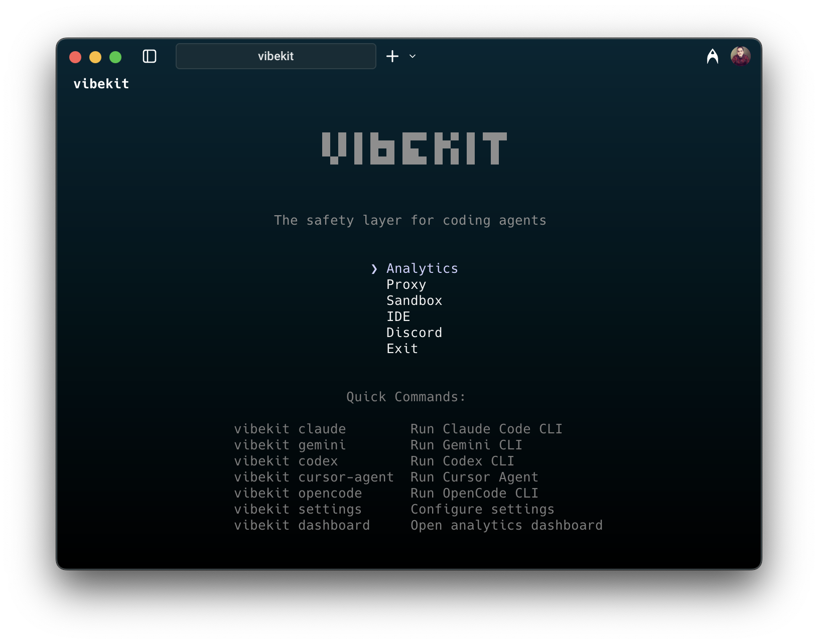Click the selection arrow beside Analytics
Viewport: 818px width, 644px height.
point(374,269)
